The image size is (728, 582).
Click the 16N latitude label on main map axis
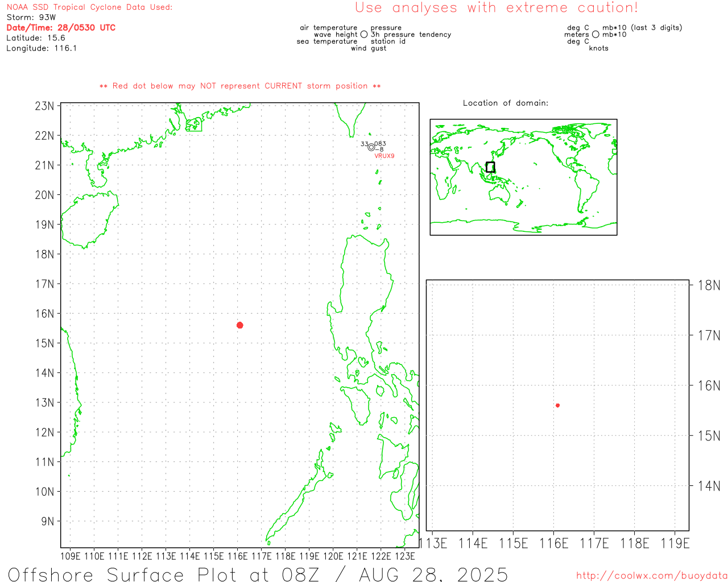point(44,314)
